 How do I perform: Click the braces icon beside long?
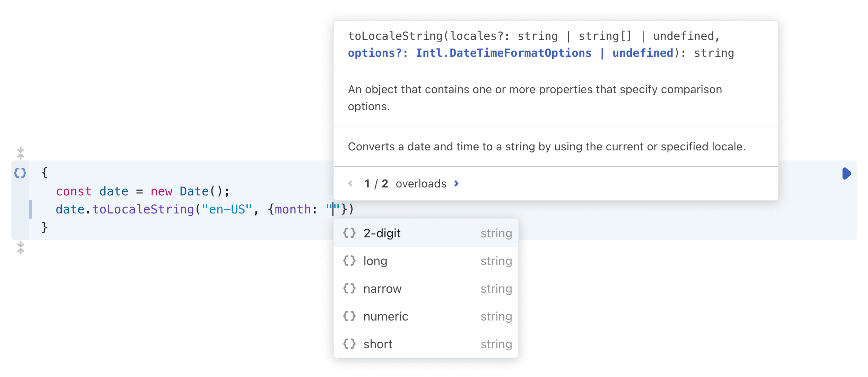pyautogui.click(x=349, y=261)
